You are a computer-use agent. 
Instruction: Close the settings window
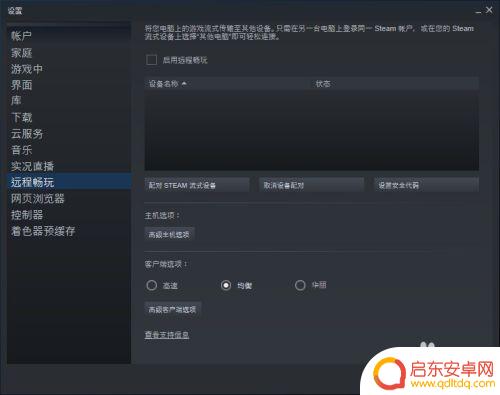pyautogui.click(x=489, y=10)
